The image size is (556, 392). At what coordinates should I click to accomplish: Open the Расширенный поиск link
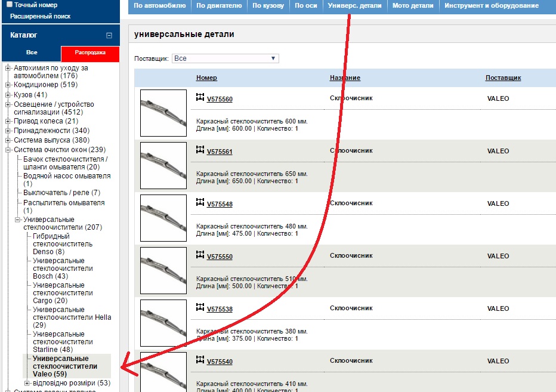pyautogui.click(x=40, y=16)
